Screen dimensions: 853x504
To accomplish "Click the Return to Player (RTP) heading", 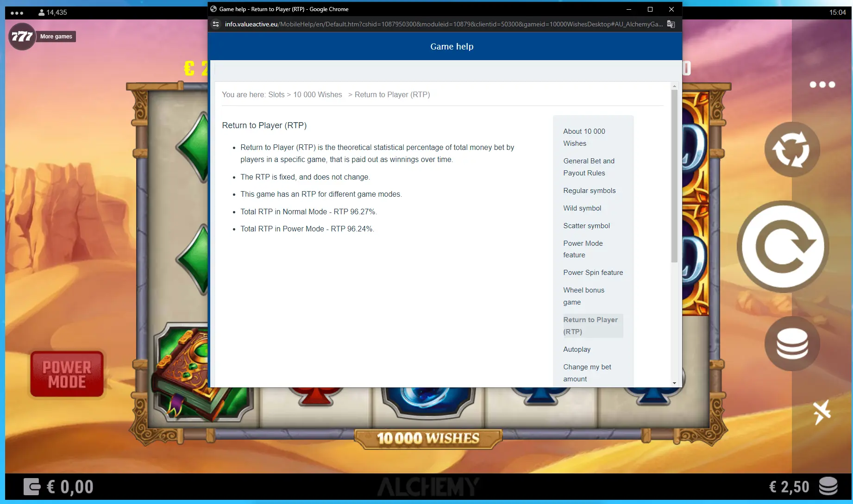I will coord(264,125).
